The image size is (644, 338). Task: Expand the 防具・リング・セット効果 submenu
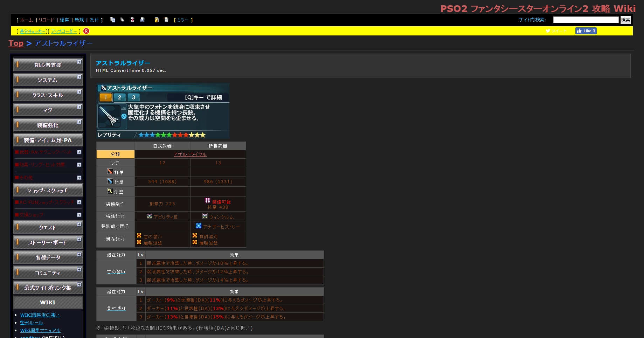click(x=79, y=165)
